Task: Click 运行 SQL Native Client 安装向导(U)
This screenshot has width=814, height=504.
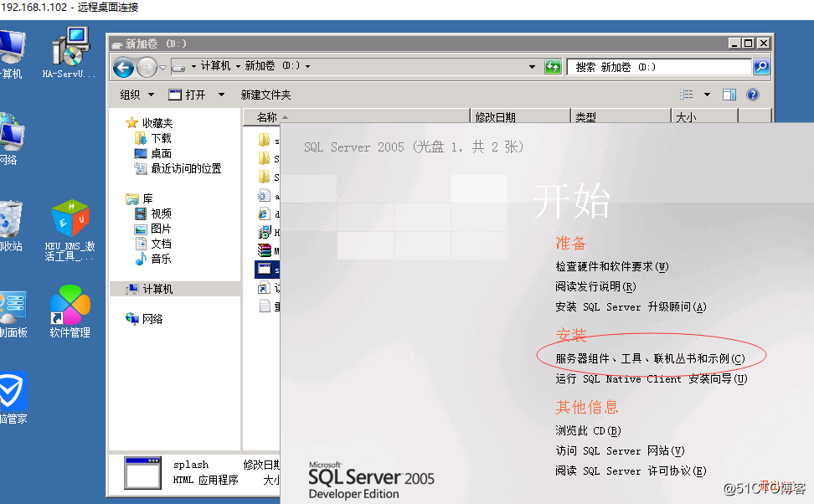Action: 652,379
